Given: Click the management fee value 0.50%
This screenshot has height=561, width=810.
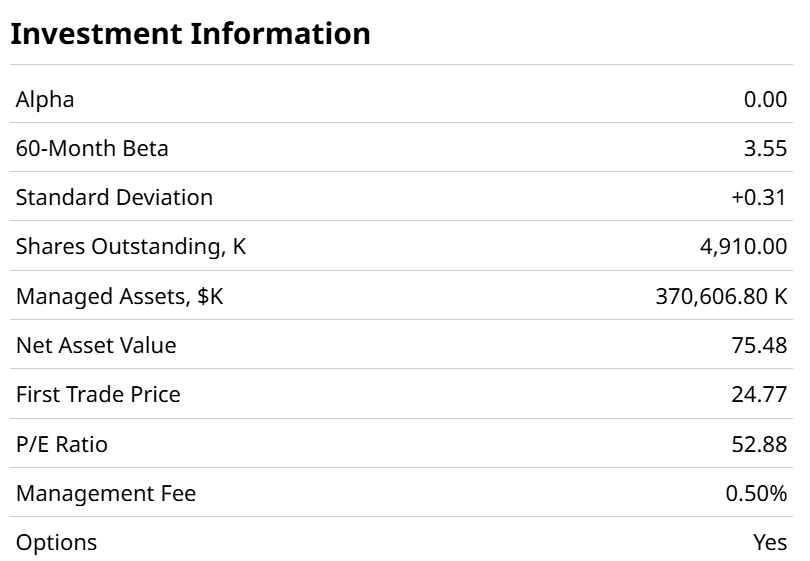Looking at the screenshot, I should (756, 494).
